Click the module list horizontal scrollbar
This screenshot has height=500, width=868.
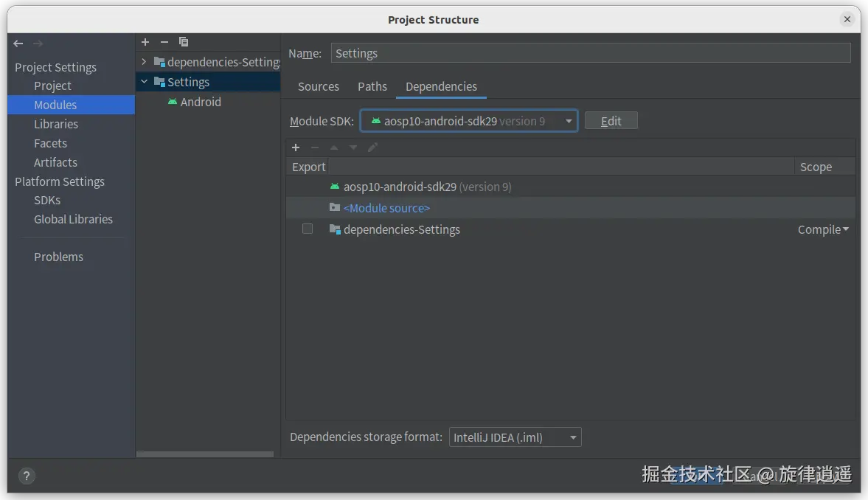click(x=205, y=454)
